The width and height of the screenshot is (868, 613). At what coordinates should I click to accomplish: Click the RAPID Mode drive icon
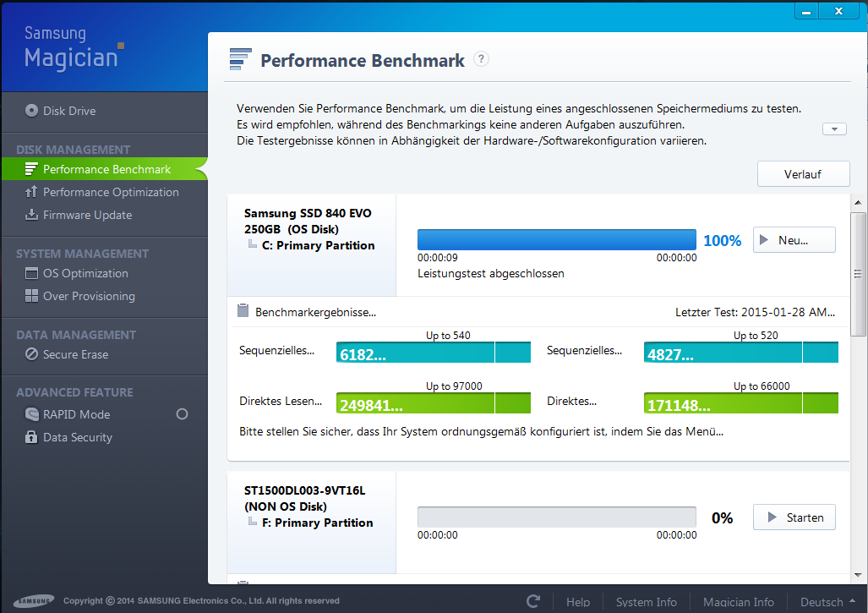click(31, 414)
